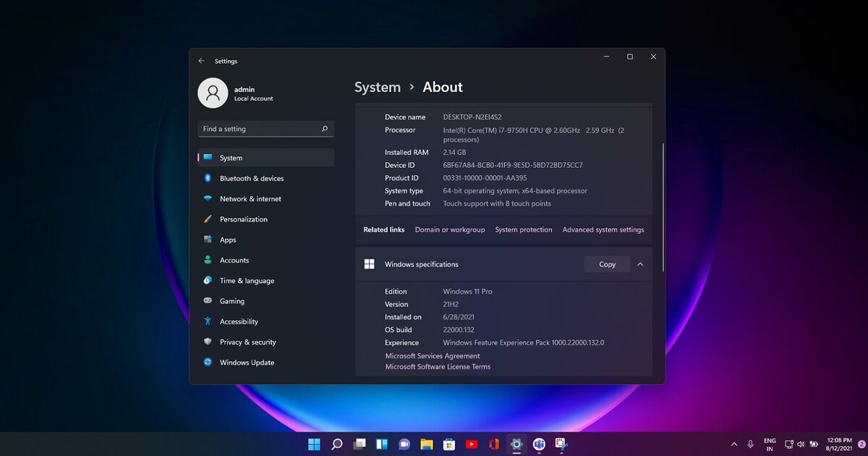Viewport: 868px width, 456px height.
Task: Select Time & language in sidebar
Action: pos(247,281)
